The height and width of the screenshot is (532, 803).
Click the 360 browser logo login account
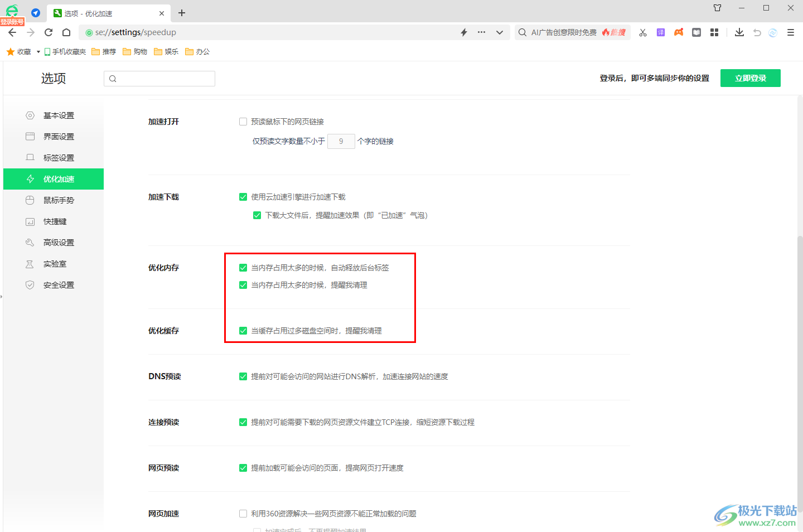[x=12, y=14]
